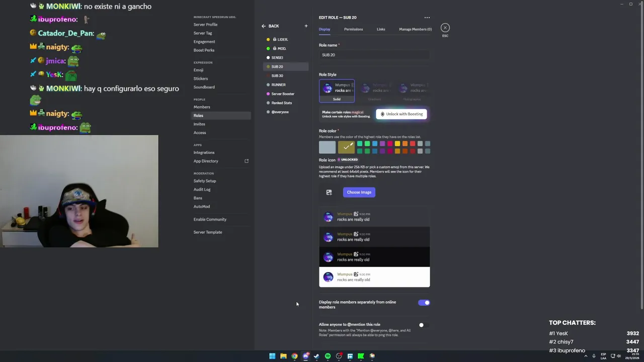Pick the bright yellow color swatch
Screen dimensions: 644x362
pyautogui.click(x=397, y=144)
